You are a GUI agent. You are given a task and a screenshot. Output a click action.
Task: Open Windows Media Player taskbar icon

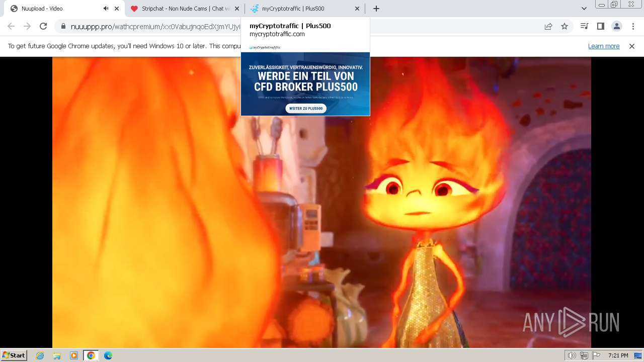click(x=74, y=355)
